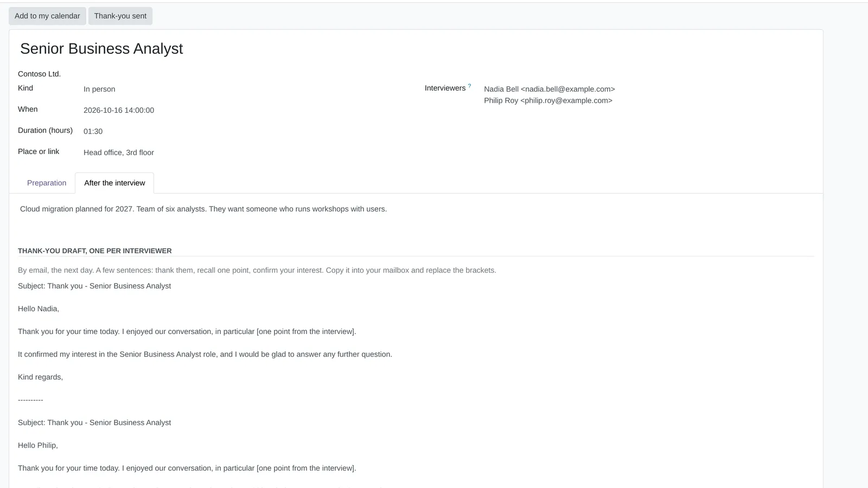Show the Interviewers help tooltip question mark
The height and width of the screenshot is (488, 868).
[x=470, y=86]
